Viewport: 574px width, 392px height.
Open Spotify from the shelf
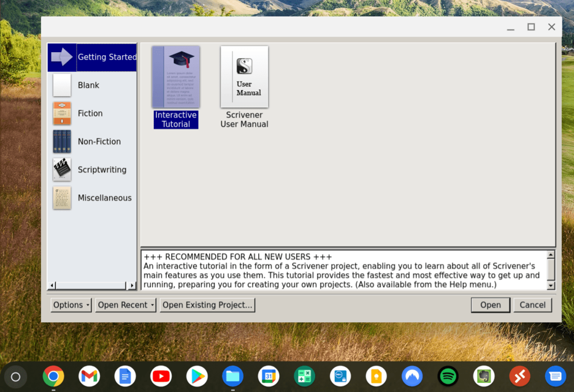(448, 376)
